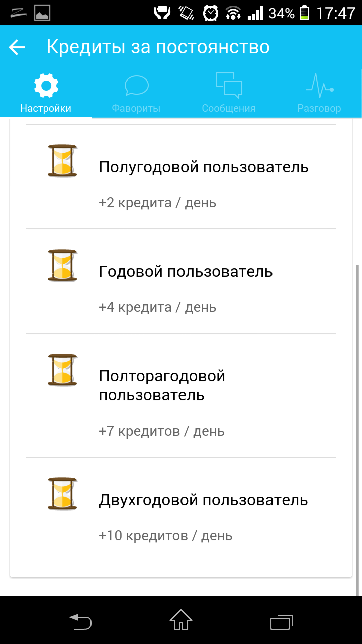Open the Сообщения chat bubbles icon
This screenshot has width=362, height=644.
tap(229, 86)
